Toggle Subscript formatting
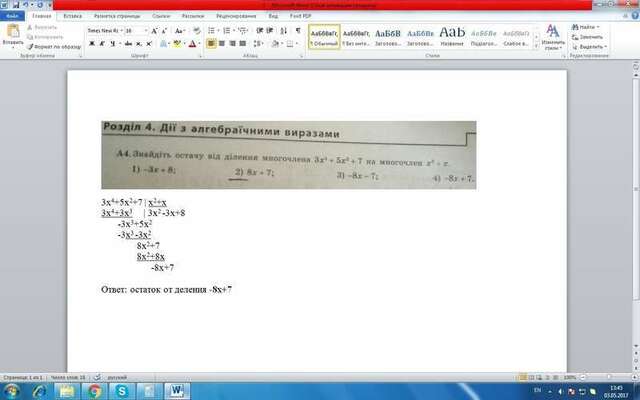Viewport: 640px width, 400px height. 139,43
